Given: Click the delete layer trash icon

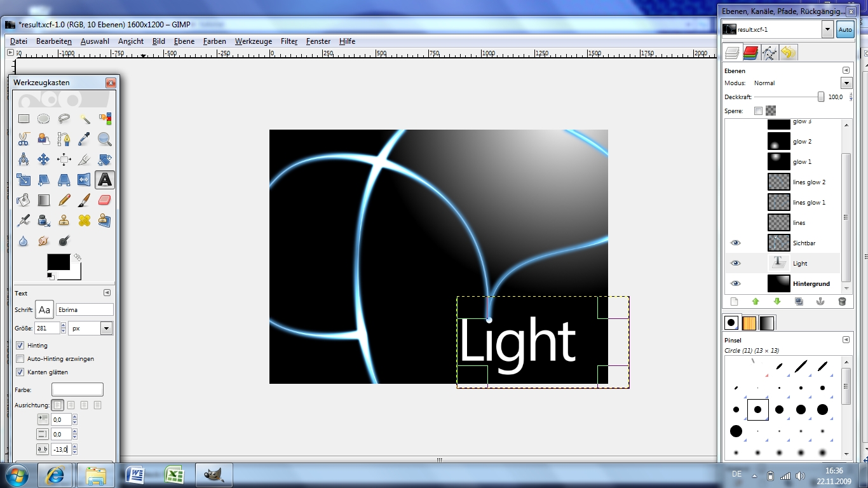Looking at the screenshot, I should tap(842, 302).
